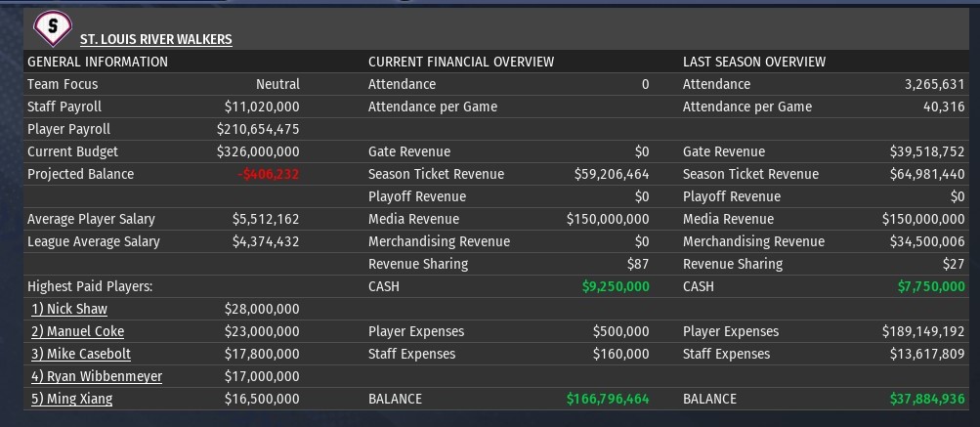The width and height of the screenshot is (980, 427).
Task: Click the current BALANCE value $166,796,464
Action: tap(607, 399)
